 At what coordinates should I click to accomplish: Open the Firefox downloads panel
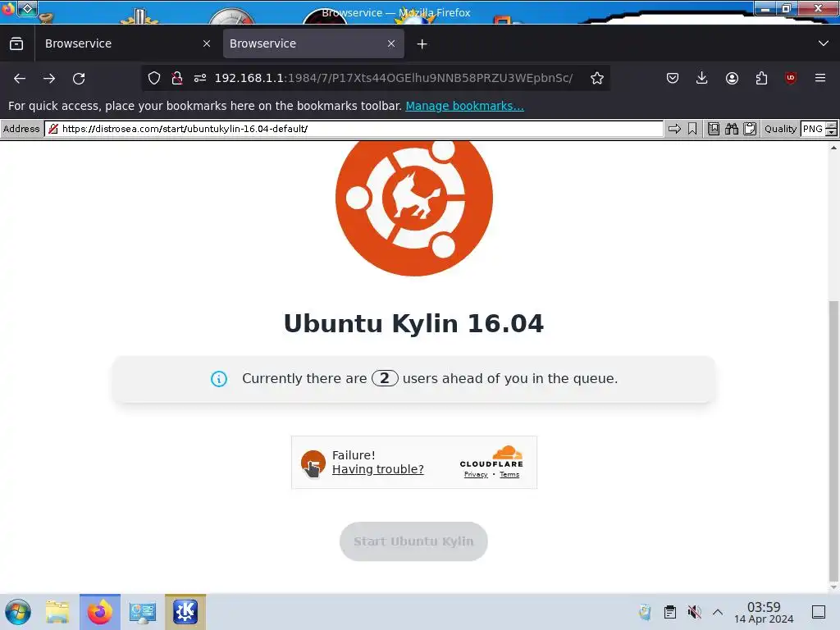click(x=702, y=78)
